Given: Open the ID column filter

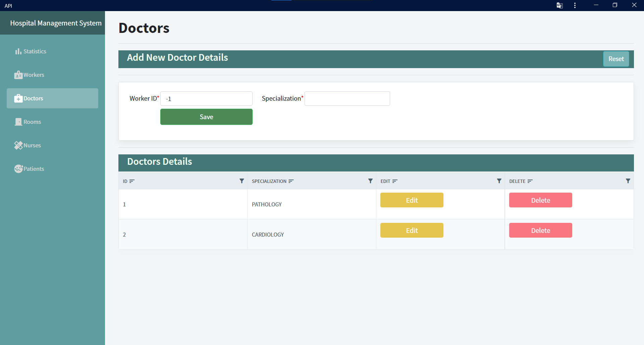Looking at the screenshot, I should coord(241,181).
